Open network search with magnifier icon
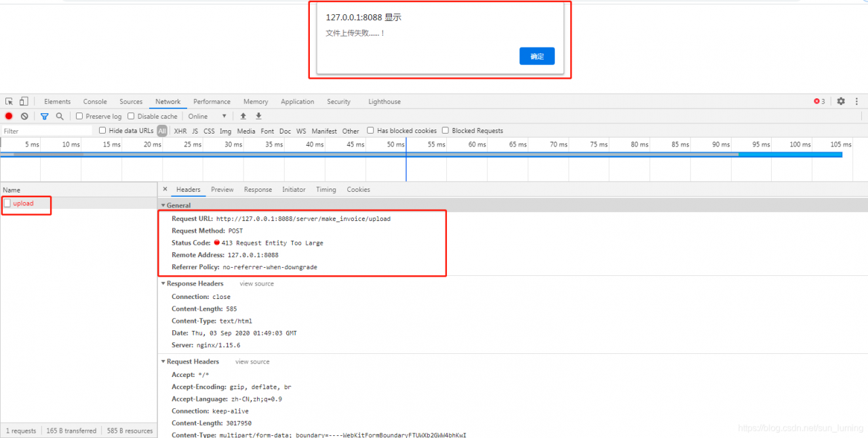This screenshot has width=868, height=438. (x=60, y=117)
